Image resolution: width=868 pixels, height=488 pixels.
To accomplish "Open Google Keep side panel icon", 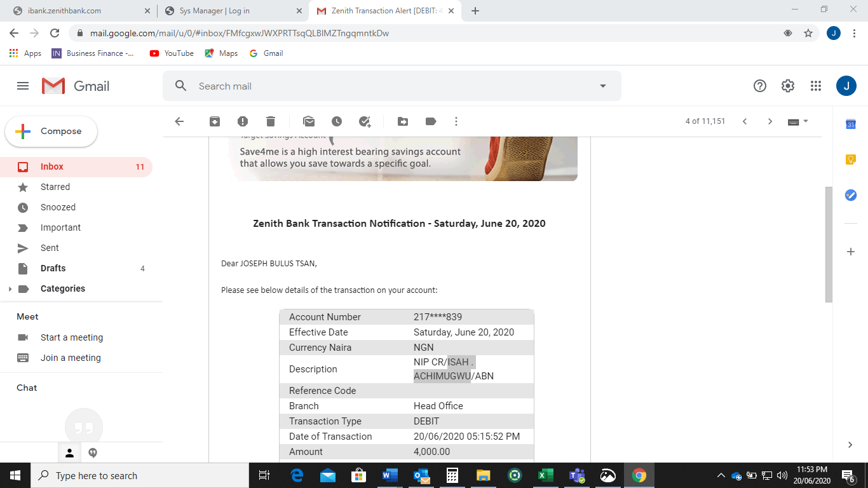I will tap(851, 160).
